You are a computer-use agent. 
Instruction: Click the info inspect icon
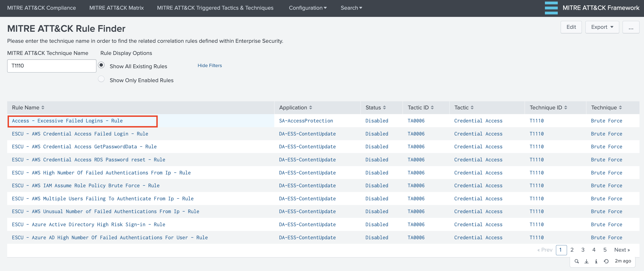[x=596, y=261]
